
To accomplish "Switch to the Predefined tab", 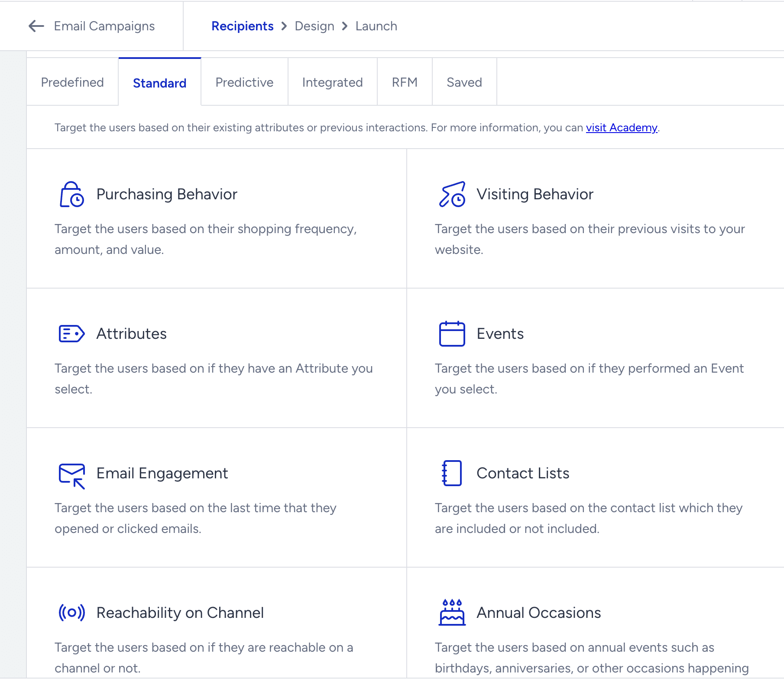I will pyautogui.click(x=72, y=82).
